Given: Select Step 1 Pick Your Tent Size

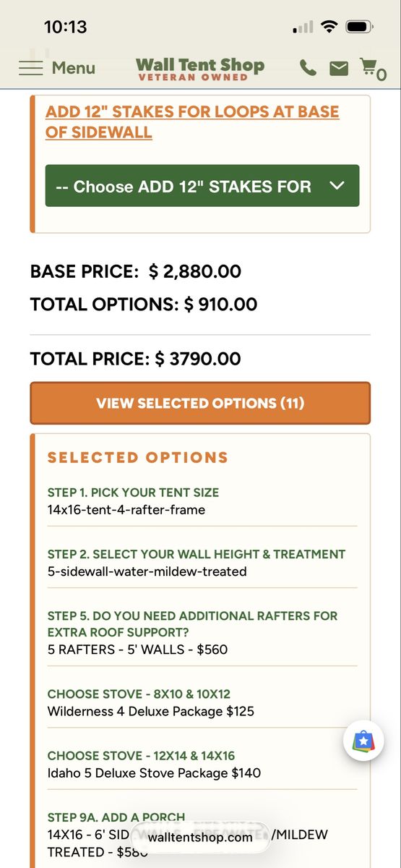Looking at the screenshot, I should click(x=202, y=501).
